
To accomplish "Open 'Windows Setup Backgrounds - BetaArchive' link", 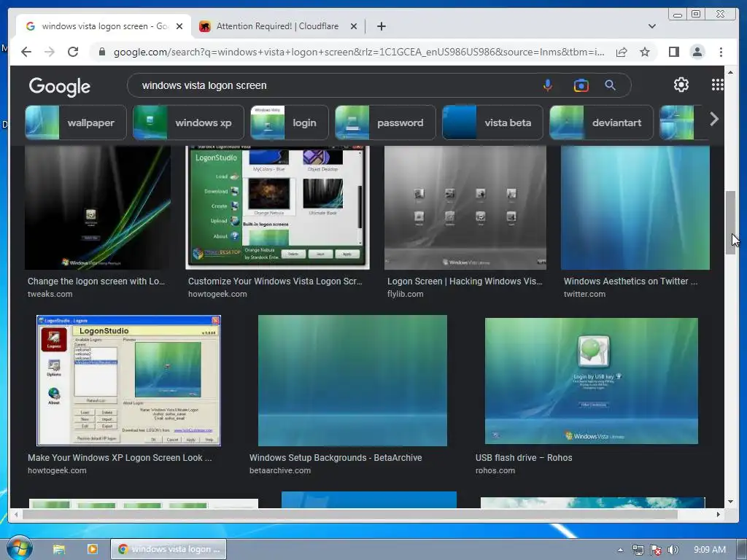I will point(336,458).
